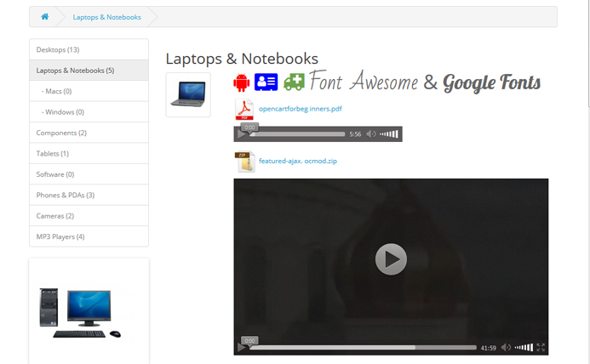Open Desktops (13) category
This screenshot has width=590, height=364.
tap(89, 49)
